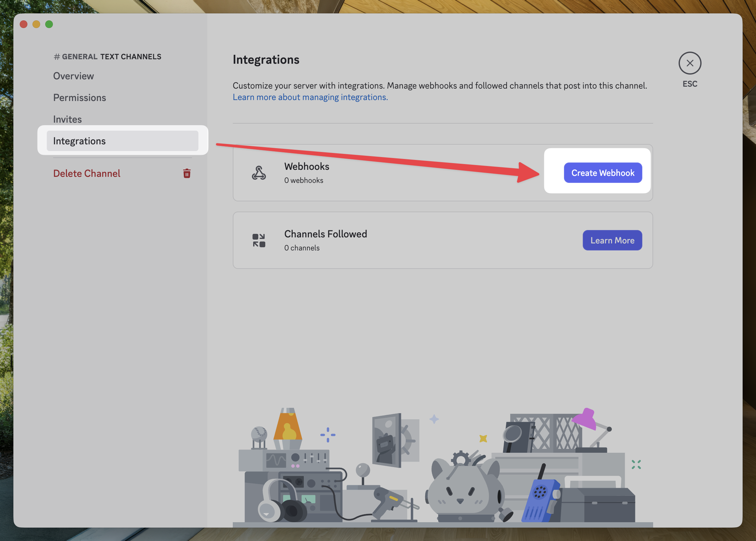Go to the Invites tab
Viewport: 756px width, 541px height.
tap(68, 119)
